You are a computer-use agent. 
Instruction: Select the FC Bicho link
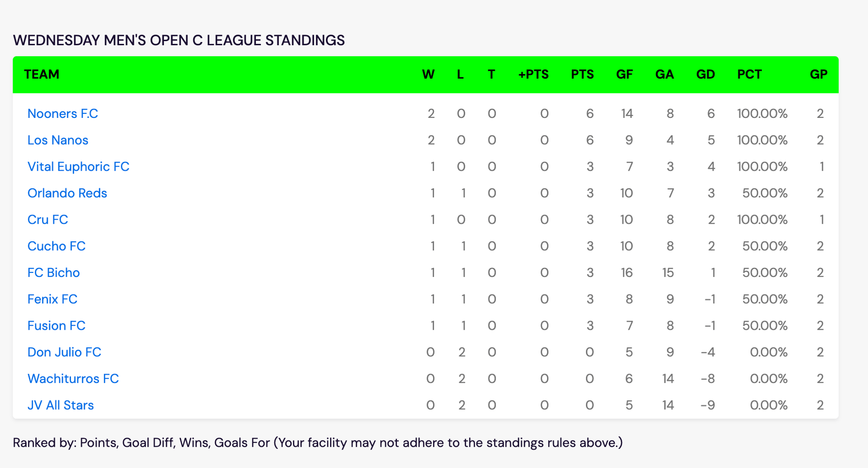click(x=54, y=273)
